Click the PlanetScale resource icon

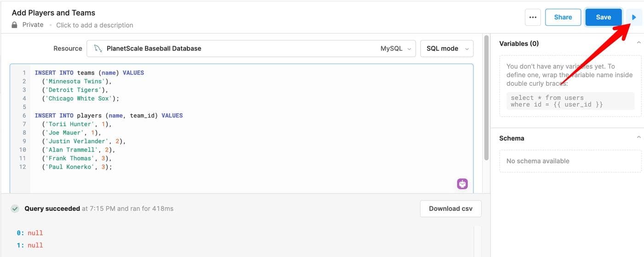point(98,48)
